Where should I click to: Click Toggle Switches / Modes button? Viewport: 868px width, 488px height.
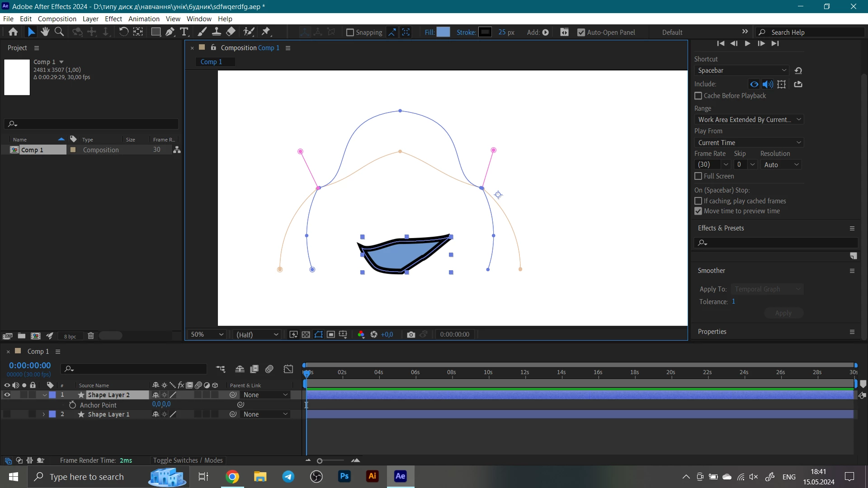click(x=188, y=460)
